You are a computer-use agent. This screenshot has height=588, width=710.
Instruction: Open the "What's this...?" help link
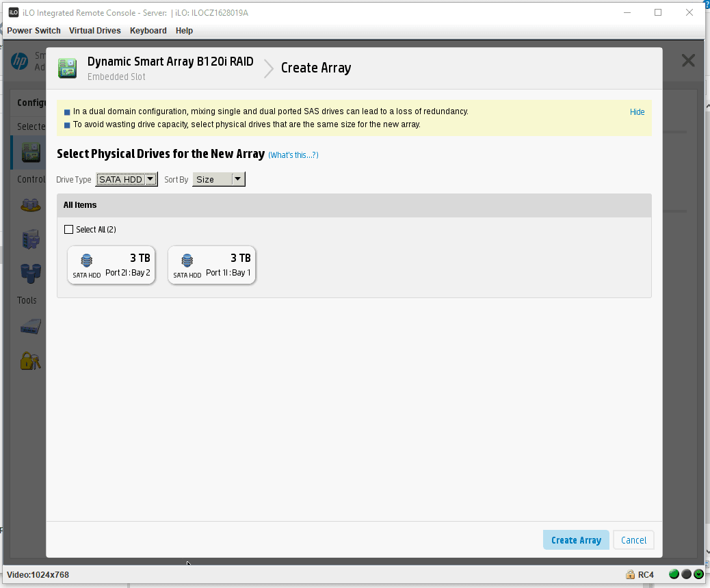tap(293, 155)
